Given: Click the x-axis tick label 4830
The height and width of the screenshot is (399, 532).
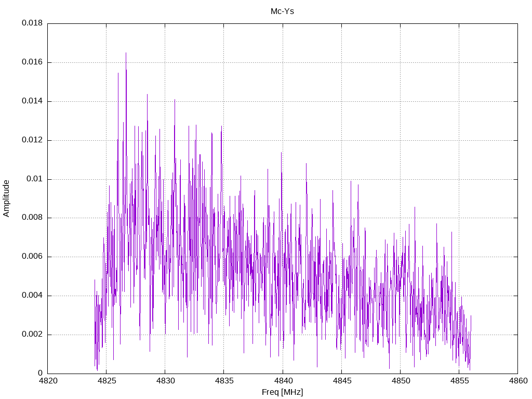Looking at the screenshot, I should click(x=165, y=381).
